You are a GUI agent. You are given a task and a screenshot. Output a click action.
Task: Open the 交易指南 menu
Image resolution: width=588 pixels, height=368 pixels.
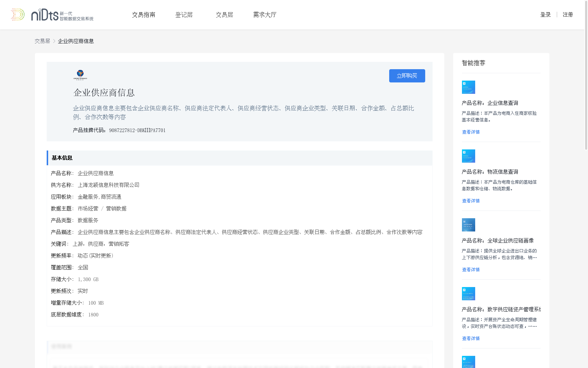coord(144,15)
